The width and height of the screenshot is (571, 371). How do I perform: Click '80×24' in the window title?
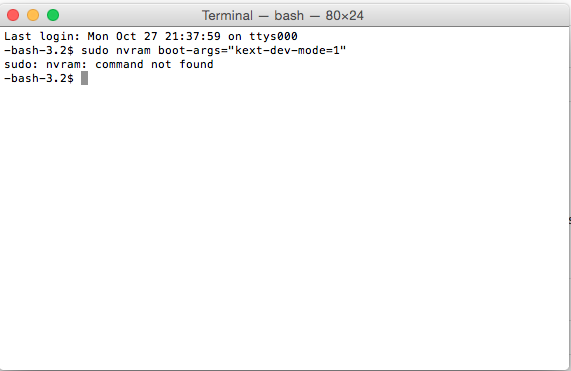tap(344, 16)
